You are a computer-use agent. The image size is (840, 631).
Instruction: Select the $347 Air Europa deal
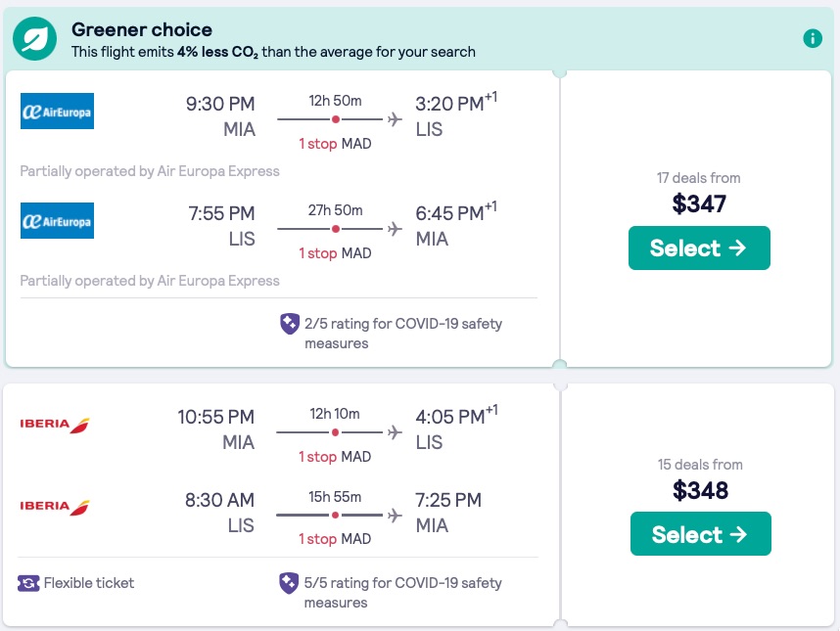[699, 248]
